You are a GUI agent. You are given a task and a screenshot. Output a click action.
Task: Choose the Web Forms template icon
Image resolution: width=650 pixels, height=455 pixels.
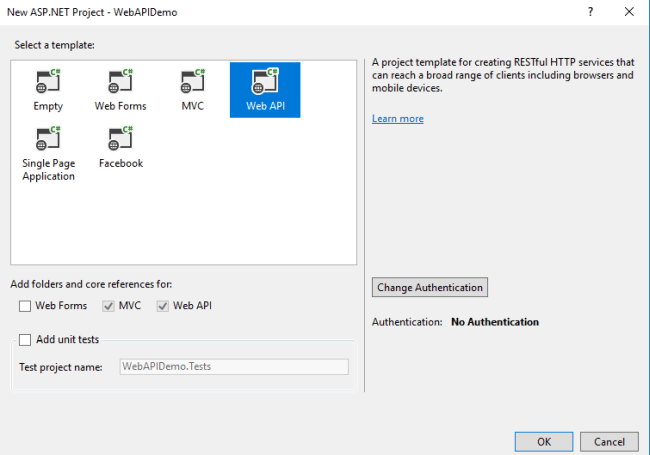tap(120, 82)
